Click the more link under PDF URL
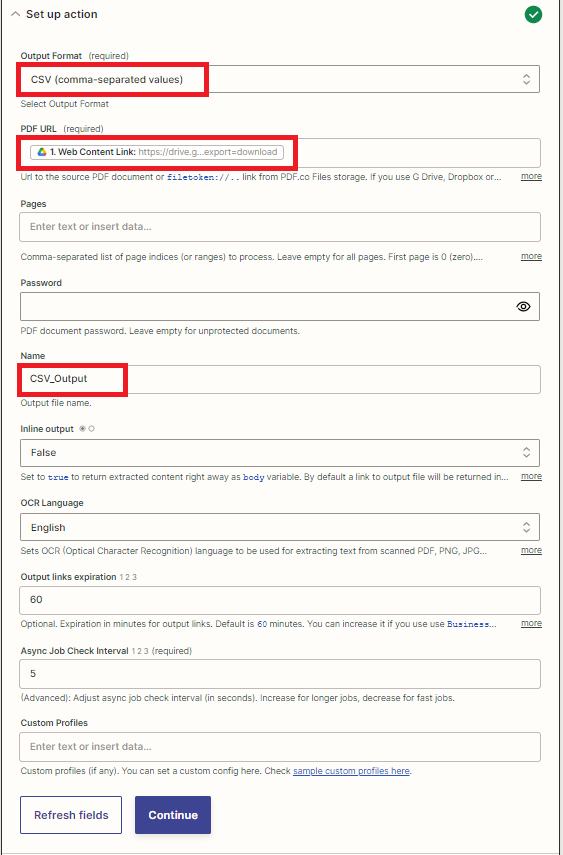The image size is (563, 855). (x=531, y=176)
